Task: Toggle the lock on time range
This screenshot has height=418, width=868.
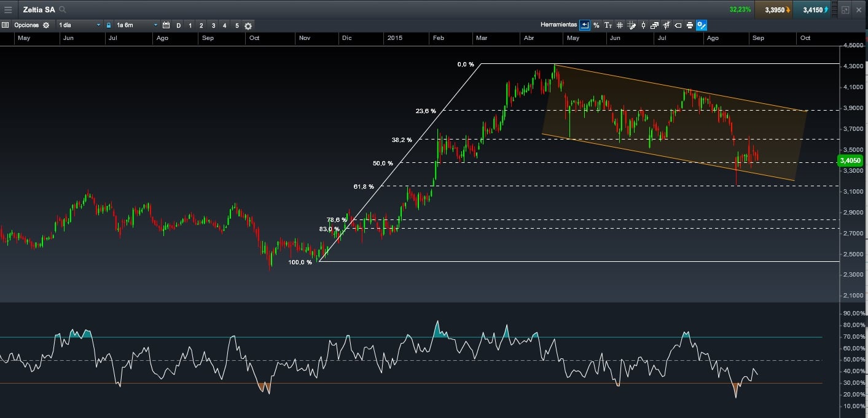Action: [x=109, y=25]
